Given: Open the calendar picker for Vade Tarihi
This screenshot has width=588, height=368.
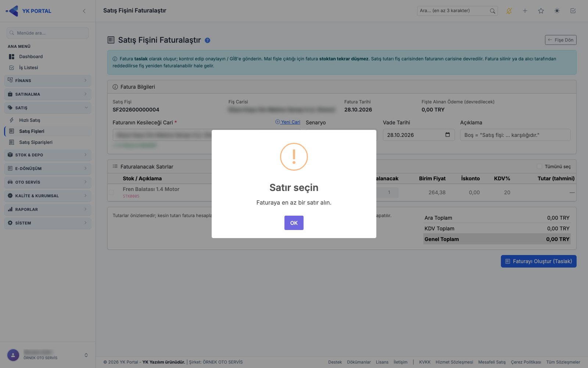Looking at the screenshot, I should coord(448,135).
